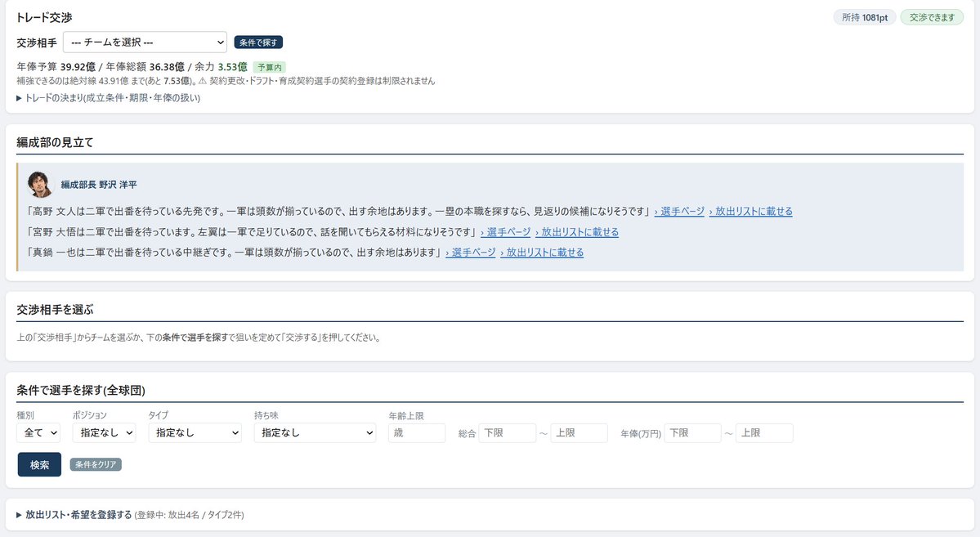The height and width of the screenshot is (537, 980).
Task: Click 編成部長 野沢 洋平 avatar photo
Action: 39,185
